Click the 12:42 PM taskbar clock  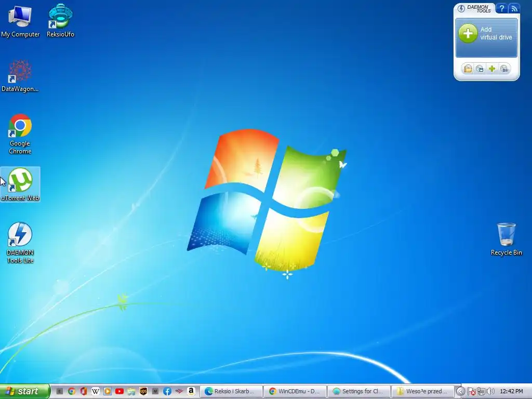[x=511, y=391]
